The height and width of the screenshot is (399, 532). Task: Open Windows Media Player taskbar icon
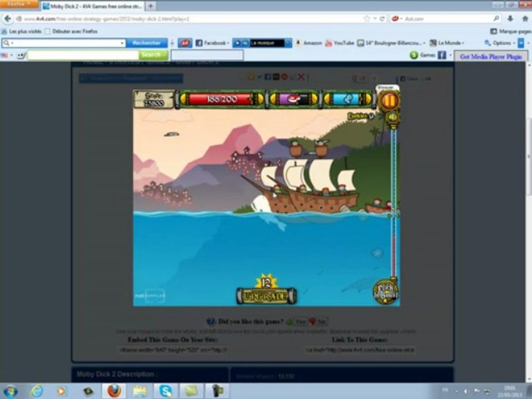click(62, 391)
